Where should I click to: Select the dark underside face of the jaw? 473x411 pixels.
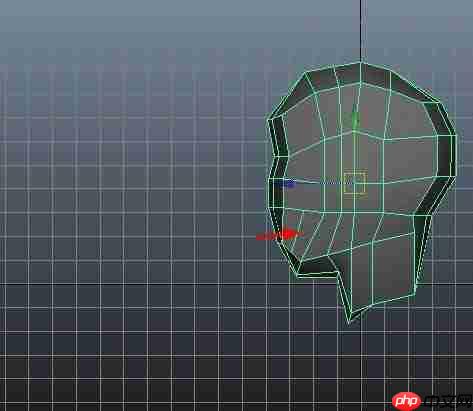coord(318,266)
